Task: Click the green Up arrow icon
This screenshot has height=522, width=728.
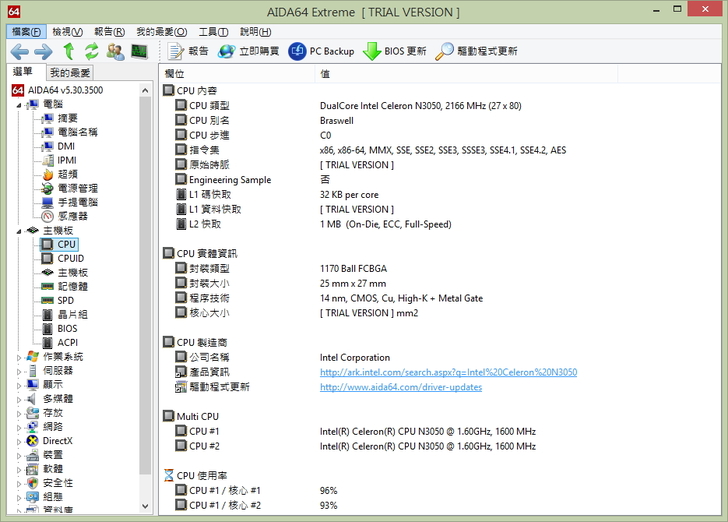Action: pyautogui.click(x=69, y=51)
